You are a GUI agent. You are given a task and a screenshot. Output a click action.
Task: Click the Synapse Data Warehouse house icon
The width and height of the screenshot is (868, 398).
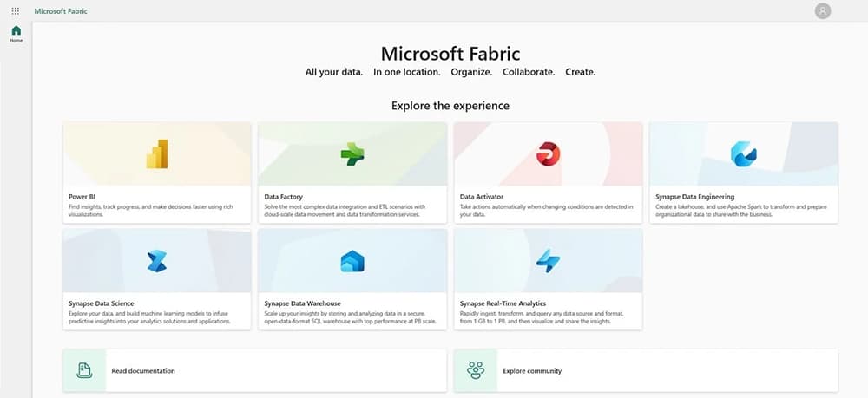(352, 261)
